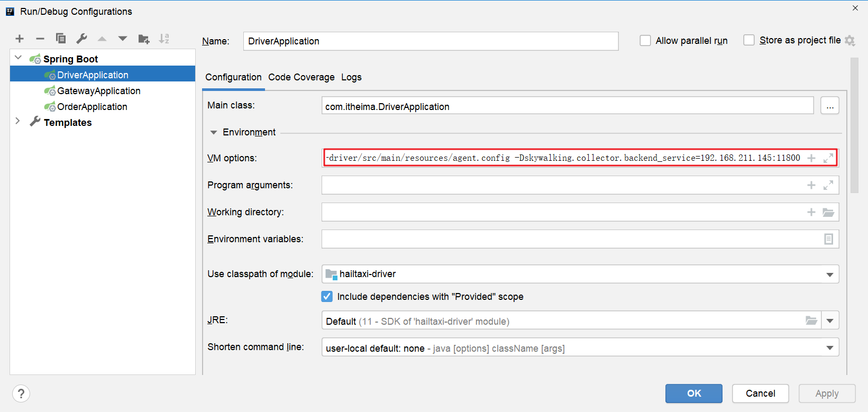The height and width of the screenshot is (412, 868).
Task: Edit environment variables list icon
Action: 828,239
